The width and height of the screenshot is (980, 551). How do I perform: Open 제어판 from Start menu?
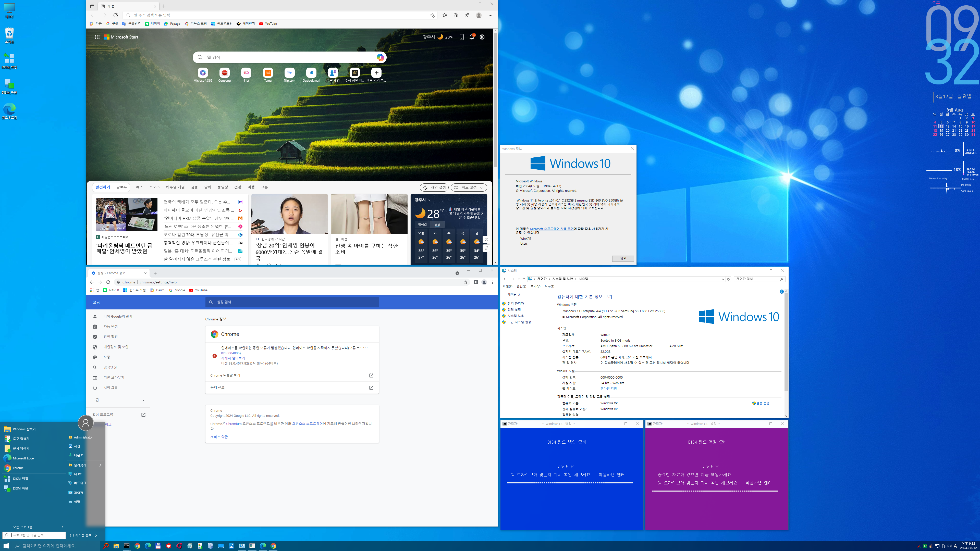[76, 493]
